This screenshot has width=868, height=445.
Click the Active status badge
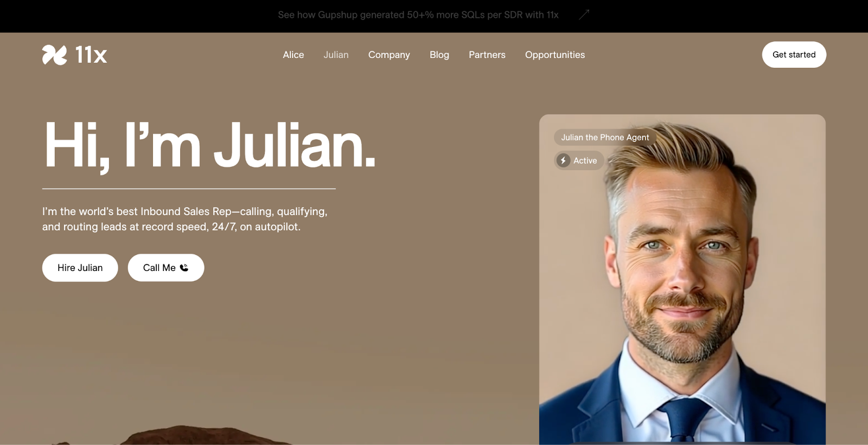(x=579, y=160)
